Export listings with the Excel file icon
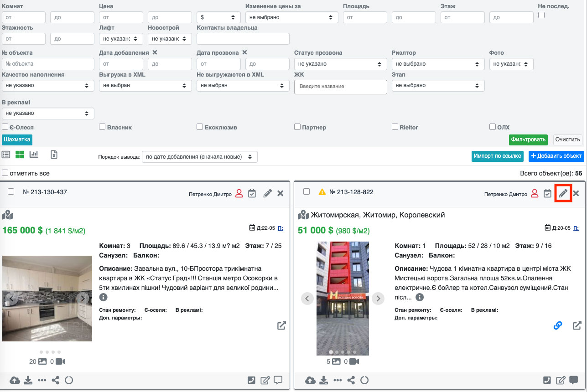Viewport: 587px width, 392px height. pyautogui.click(x=54, y=155)
